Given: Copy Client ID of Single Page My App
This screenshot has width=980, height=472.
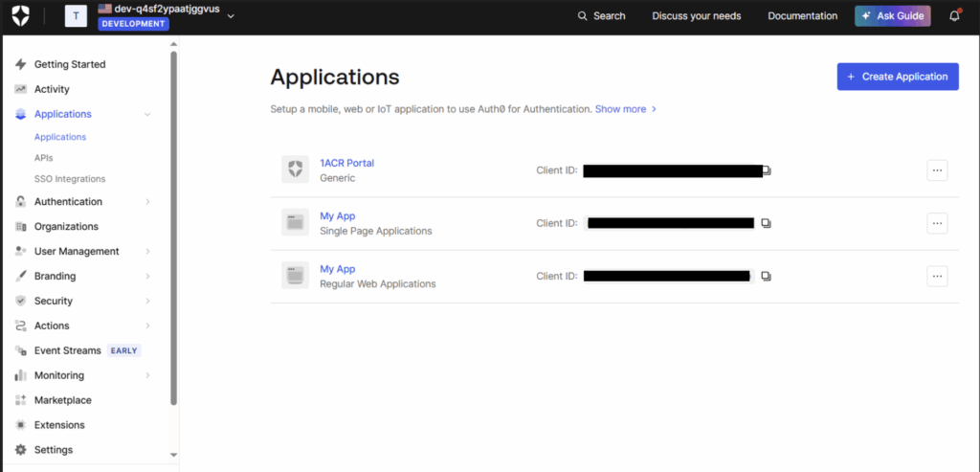Looking at the screenshot, I should (766, 223).
